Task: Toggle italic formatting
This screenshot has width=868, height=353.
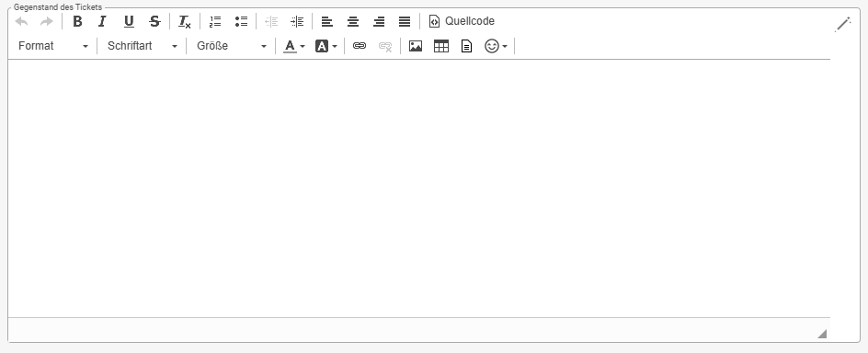Action: tap(102, 21)
